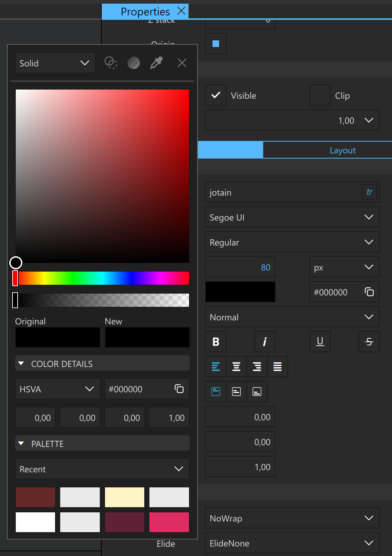Open the HSVA color format dropdown

57,389
